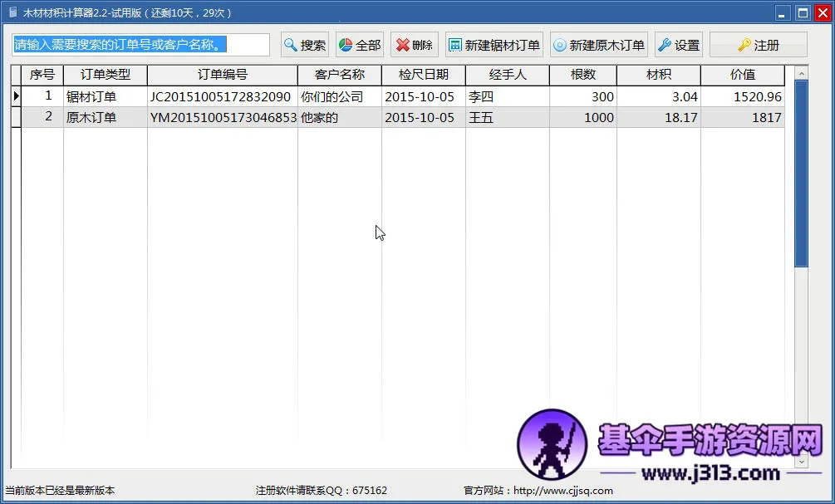Click the app icon in title bar
835x504 pixels.
pyautogui.click(x=12, y=12)
